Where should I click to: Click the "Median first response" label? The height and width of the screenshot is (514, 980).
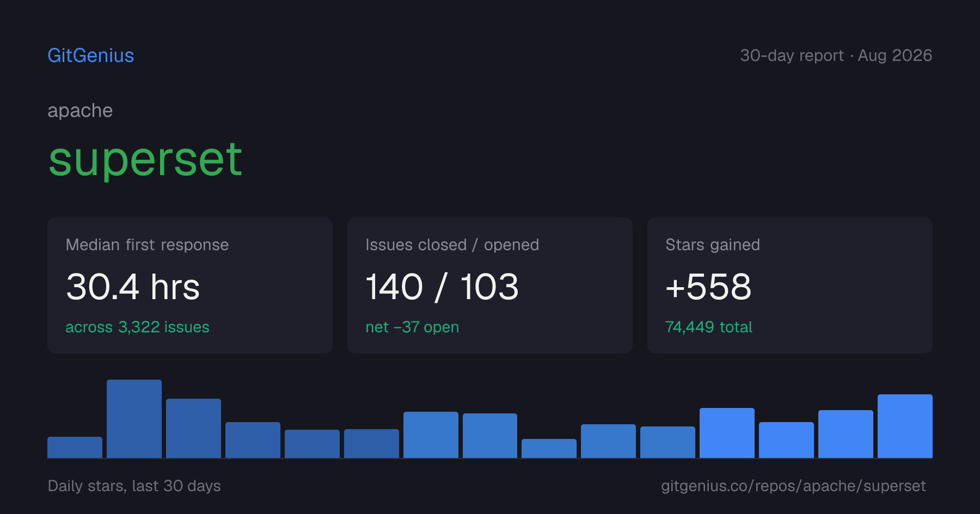coord(147,245)
